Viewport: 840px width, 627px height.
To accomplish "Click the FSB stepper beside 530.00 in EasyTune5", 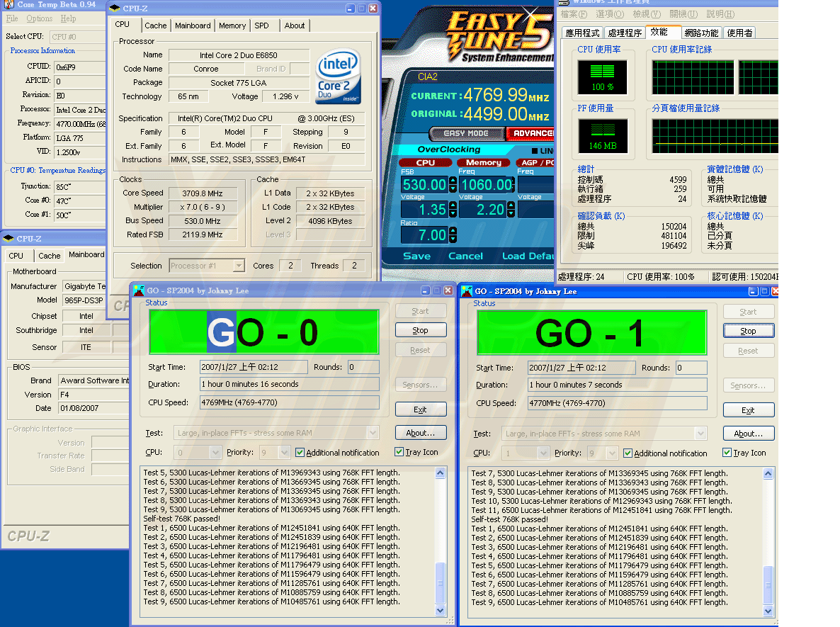I will (453, 185).
